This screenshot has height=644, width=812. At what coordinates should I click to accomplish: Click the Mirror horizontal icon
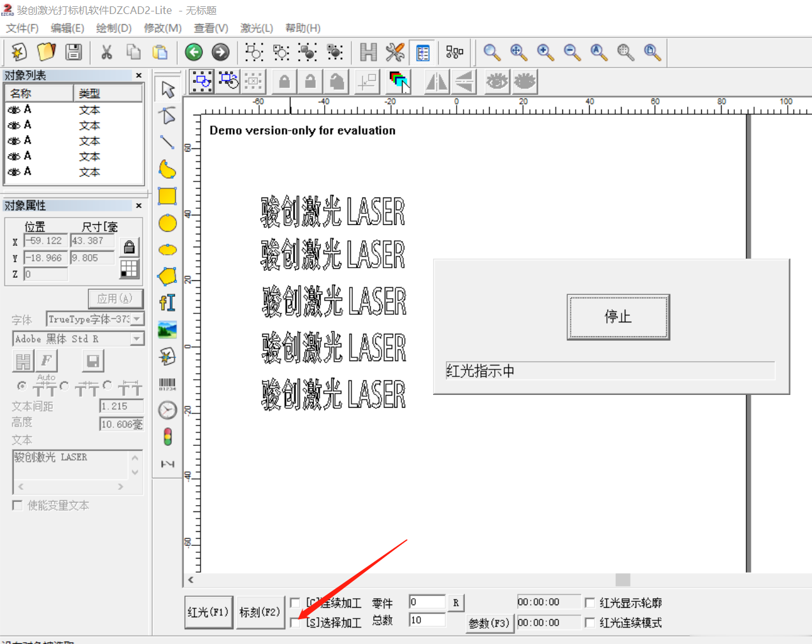coord(436,82)
